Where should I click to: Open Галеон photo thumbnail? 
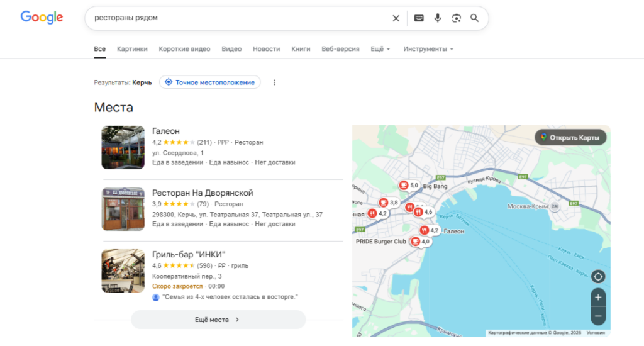click(x=123, y=148)
